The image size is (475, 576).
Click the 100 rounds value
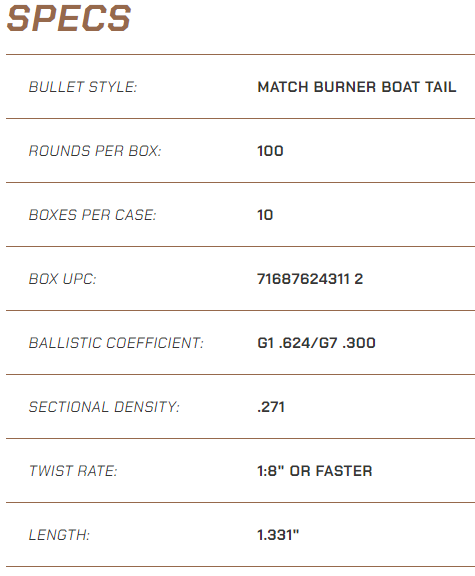tap(270, 151)
